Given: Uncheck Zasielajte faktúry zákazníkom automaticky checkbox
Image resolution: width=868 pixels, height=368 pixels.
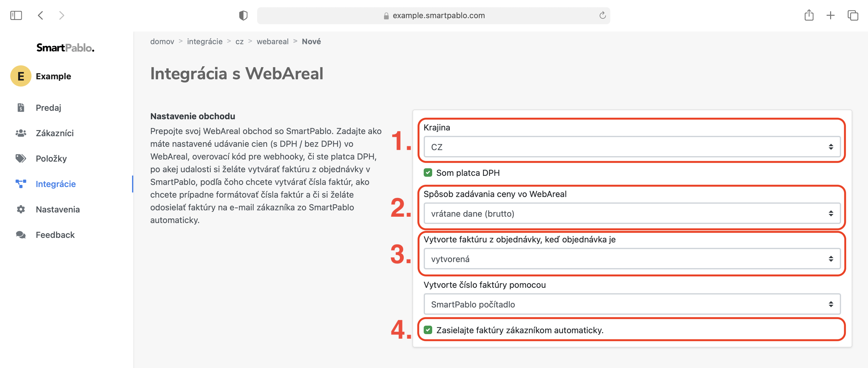Looking at the screenshot, I should pos(428,330).
